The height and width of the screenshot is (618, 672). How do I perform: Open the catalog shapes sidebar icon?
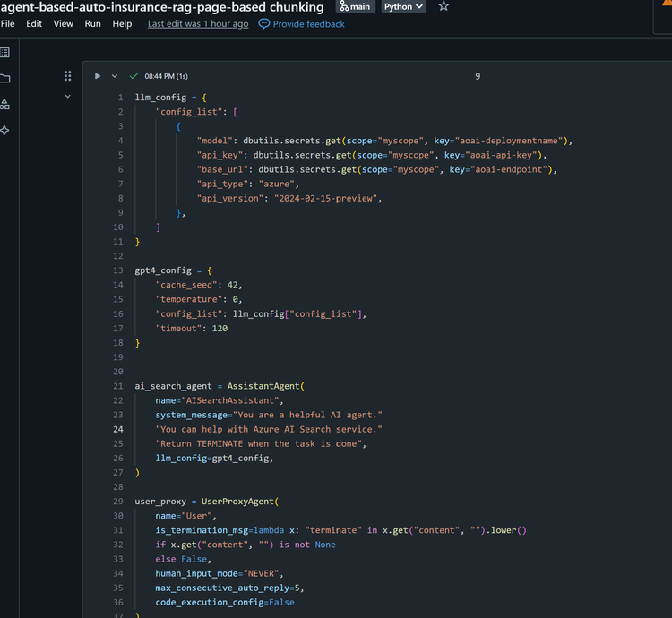point(5,104)
